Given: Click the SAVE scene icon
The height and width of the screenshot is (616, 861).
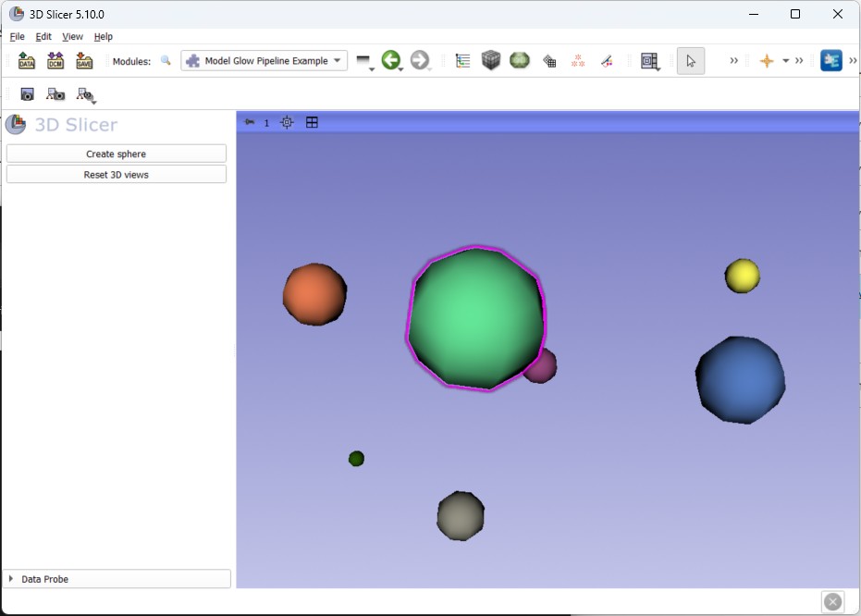Looking at the screenshot, I should pyautogui.click(x=84, y=61).
